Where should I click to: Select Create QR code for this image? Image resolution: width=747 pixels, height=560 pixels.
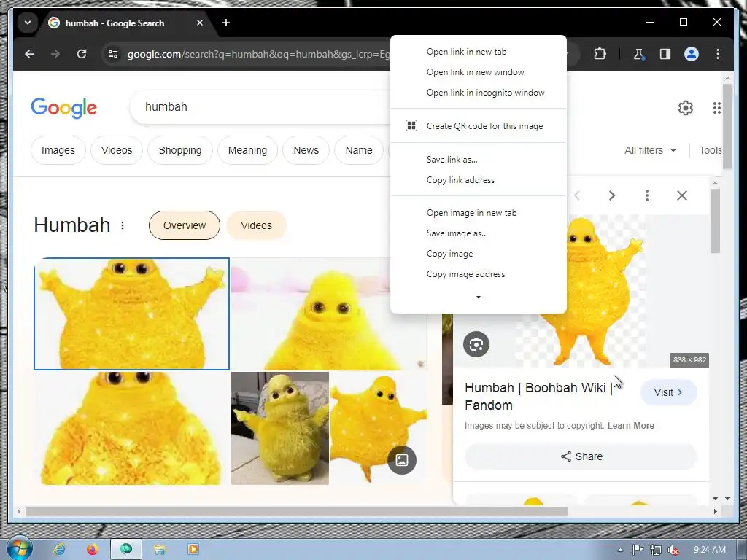(x=479, y=125)
